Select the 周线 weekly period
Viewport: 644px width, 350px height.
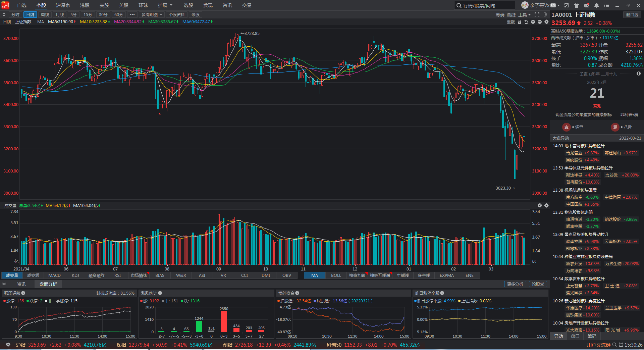tap(45, 15)
